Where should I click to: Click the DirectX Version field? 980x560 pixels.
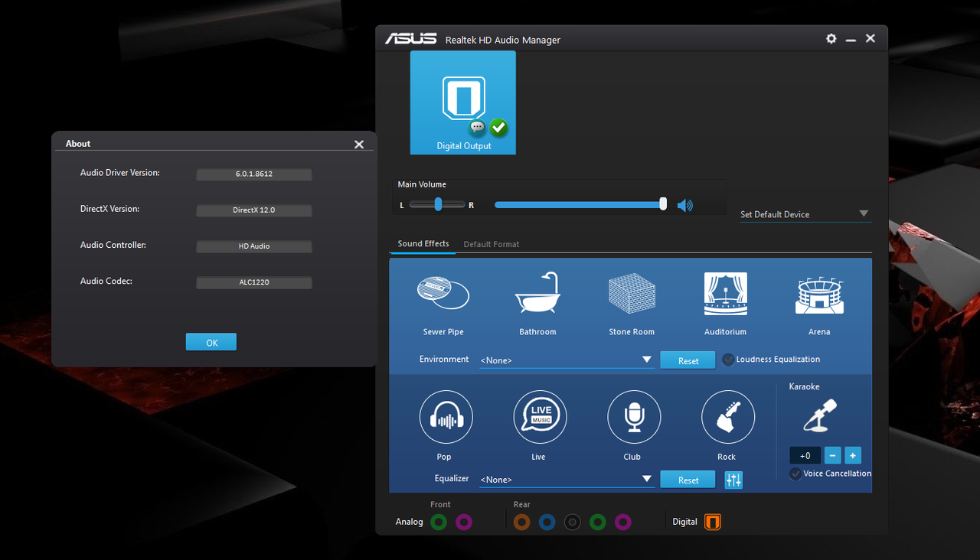point(254,210)
